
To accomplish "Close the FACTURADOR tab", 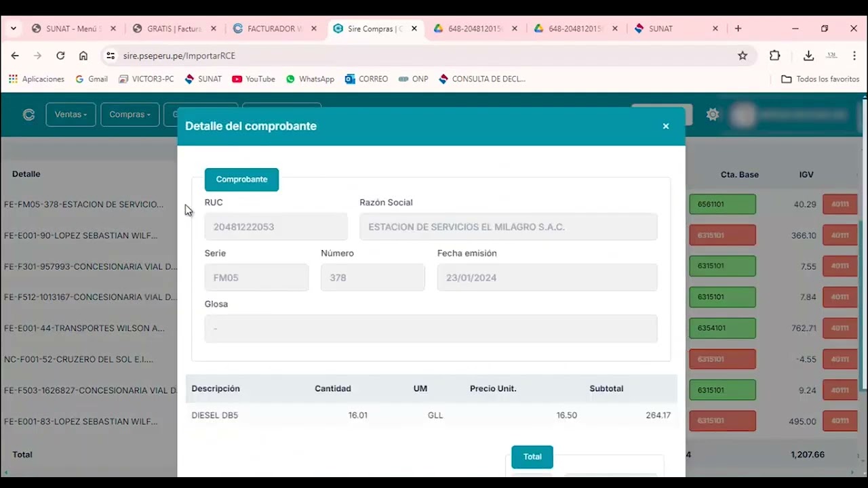I will [x=314, y=28].
